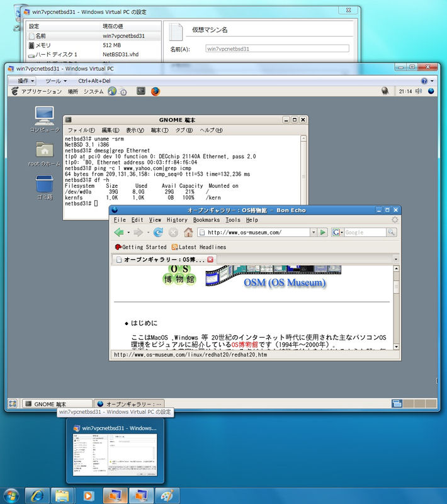Click the browser URL address field
The image size is (447, 504).
tap(254, 232)
